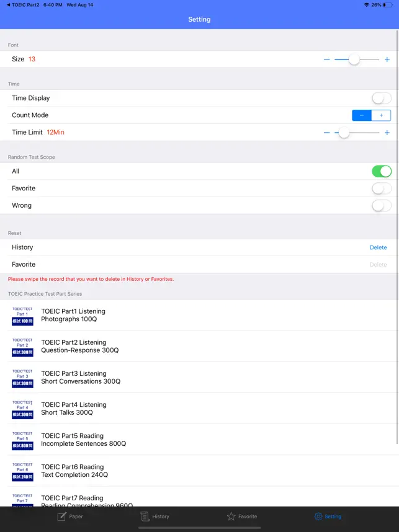Increase font size with plus button
This screenshot has height=532, width=399.
click(387, 60)
